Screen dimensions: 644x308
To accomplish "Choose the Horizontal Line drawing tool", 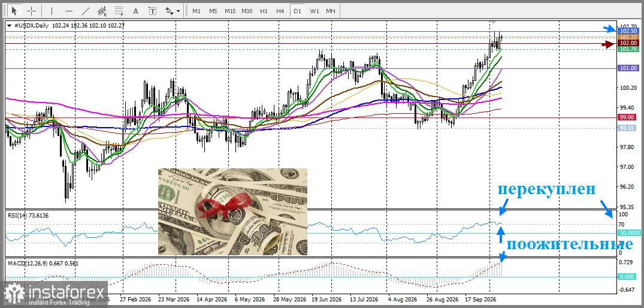I will [68, 11].
